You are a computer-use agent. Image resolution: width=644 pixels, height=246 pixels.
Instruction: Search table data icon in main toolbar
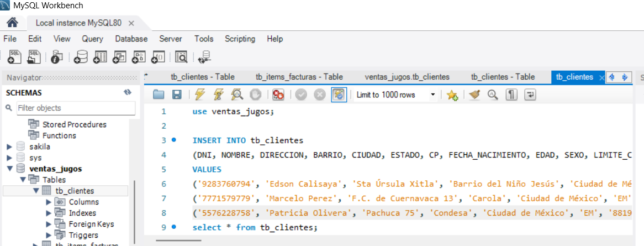point(181,57)
